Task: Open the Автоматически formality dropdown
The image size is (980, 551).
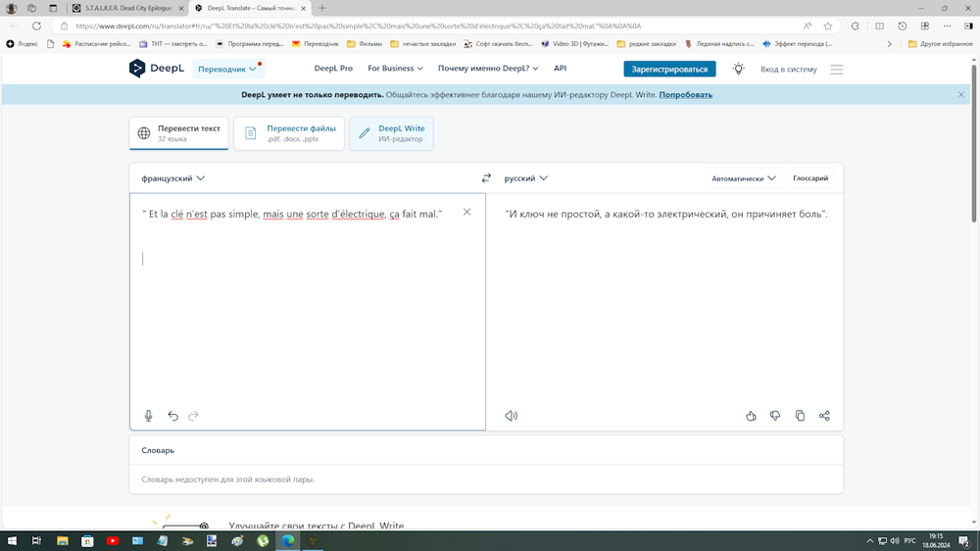Action: click(743, 178)
